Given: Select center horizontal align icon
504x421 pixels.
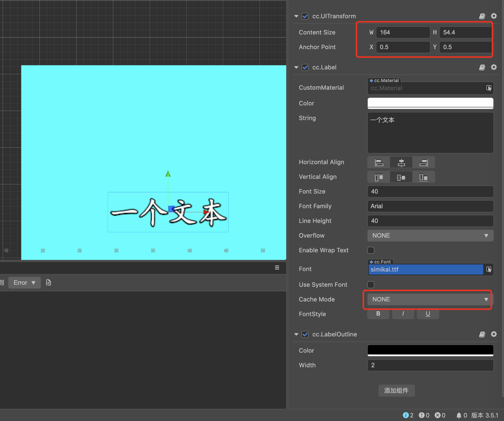Looking at the screenshot, I should (401, 162).
